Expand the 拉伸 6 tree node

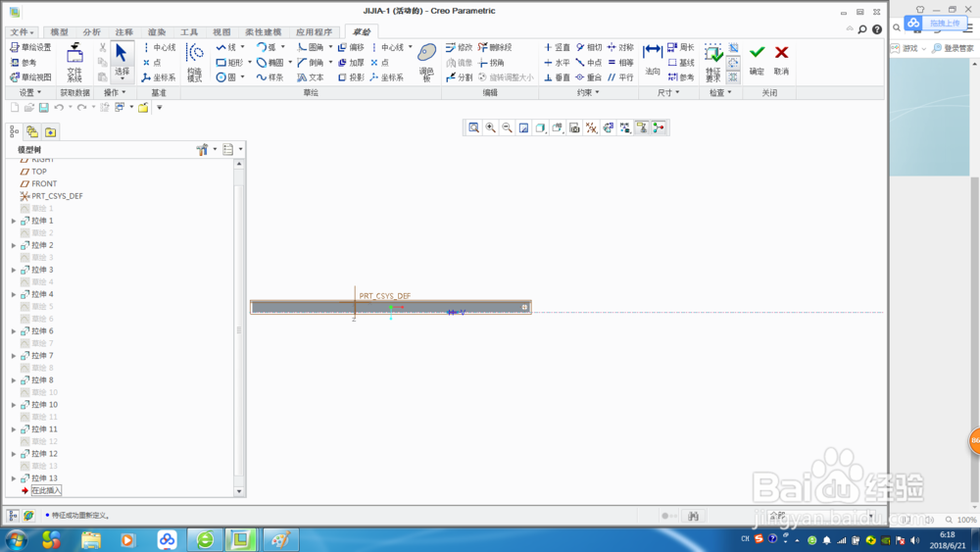coord(14,331)
